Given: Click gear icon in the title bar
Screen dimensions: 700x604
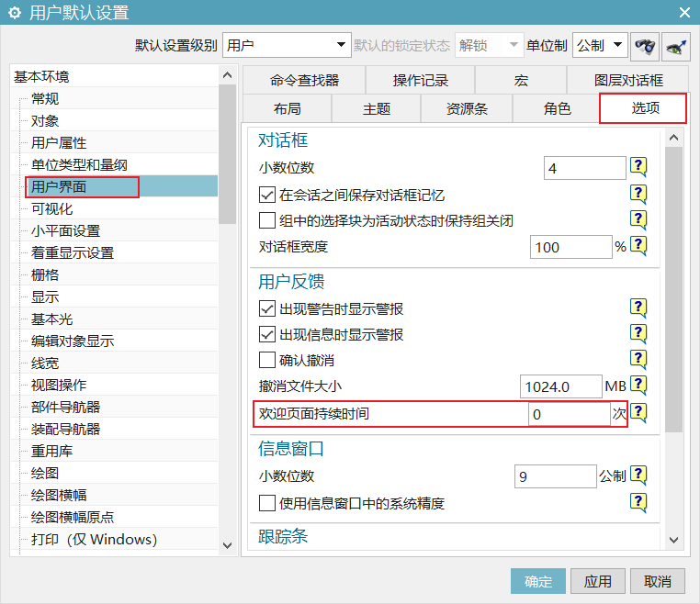Looking at the screenshot, I should click(x=15, y=13).
